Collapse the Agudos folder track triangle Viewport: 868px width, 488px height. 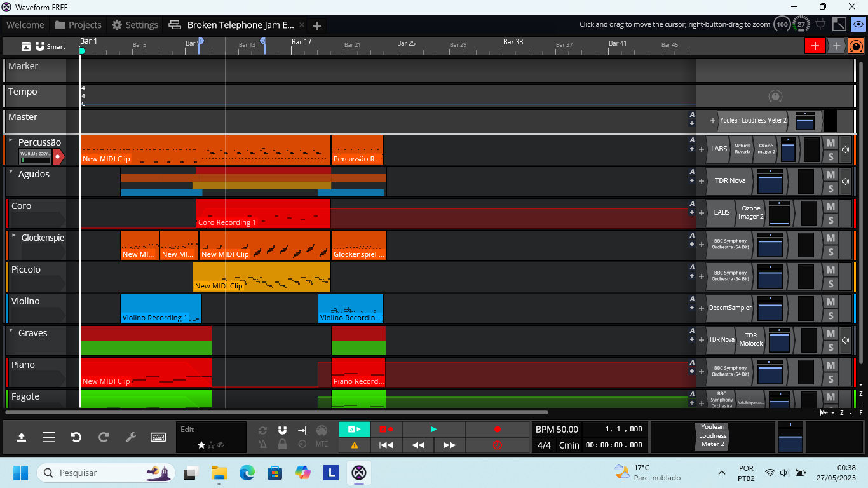click(11, 172)
